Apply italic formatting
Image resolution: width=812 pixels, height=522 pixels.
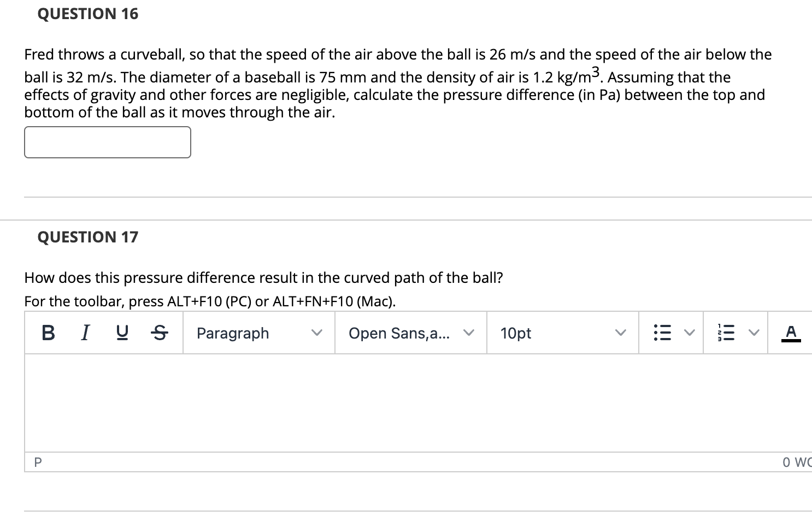pos(85,333)
